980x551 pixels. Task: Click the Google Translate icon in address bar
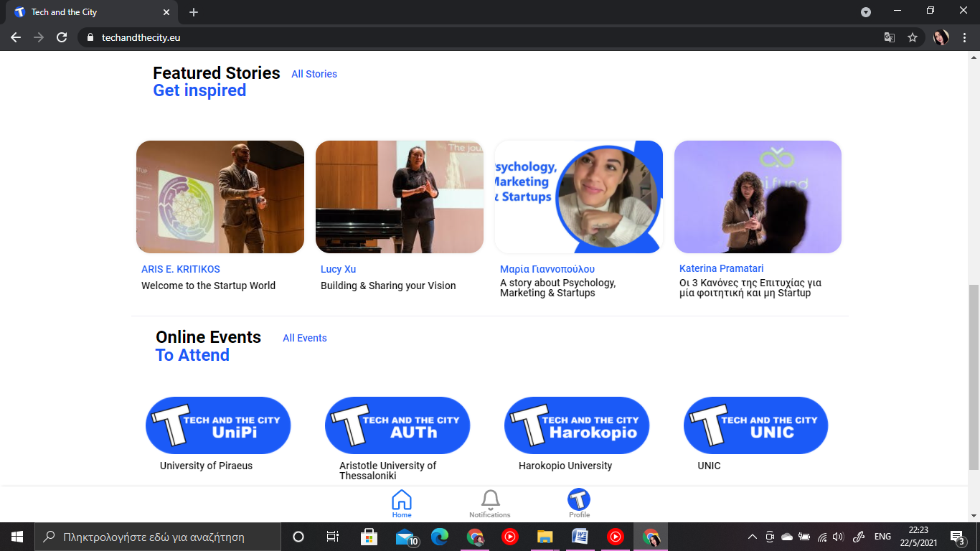[890, 37]
